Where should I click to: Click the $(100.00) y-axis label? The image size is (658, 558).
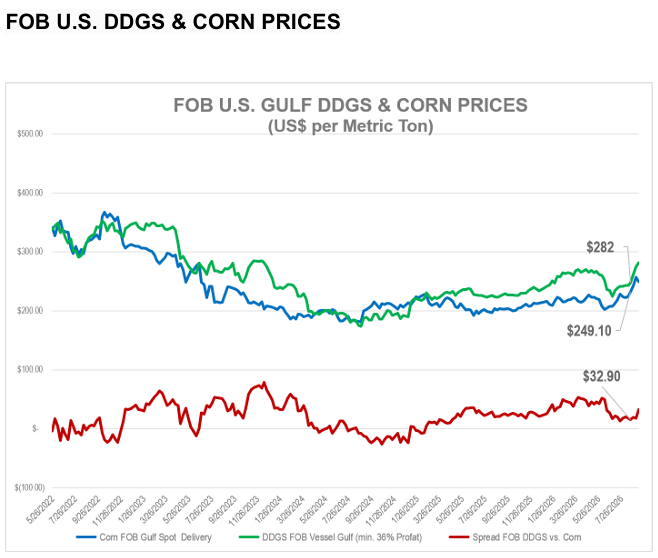click(29, 488)
